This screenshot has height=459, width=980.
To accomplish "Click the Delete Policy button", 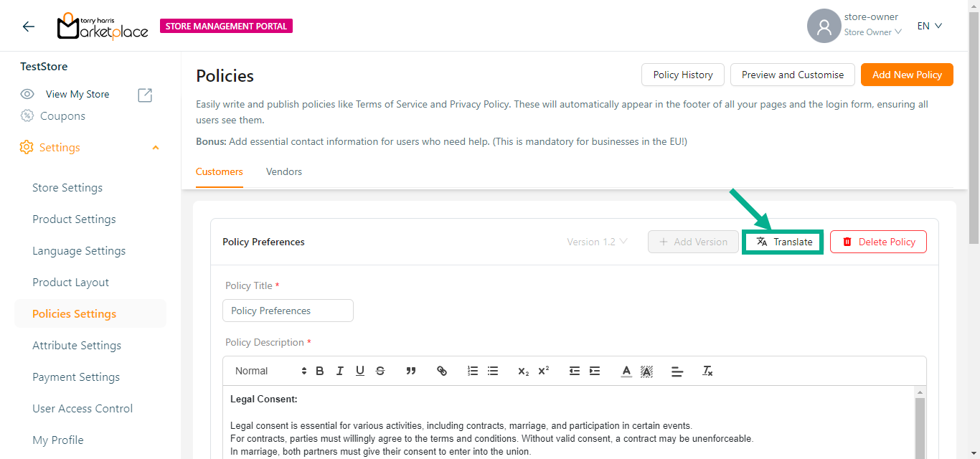I will (x=878, y=242).
